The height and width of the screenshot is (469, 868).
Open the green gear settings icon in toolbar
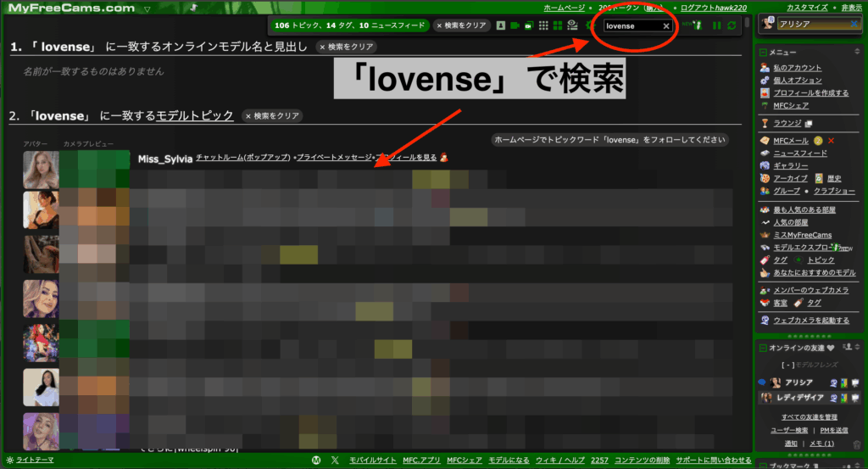tap(590, 25)
